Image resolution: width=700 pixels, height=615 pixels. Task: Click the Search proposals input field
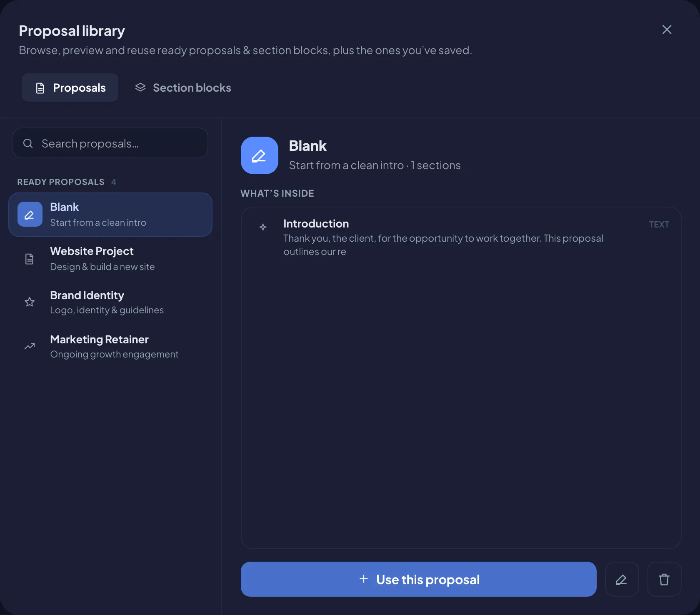click(110, 143)
